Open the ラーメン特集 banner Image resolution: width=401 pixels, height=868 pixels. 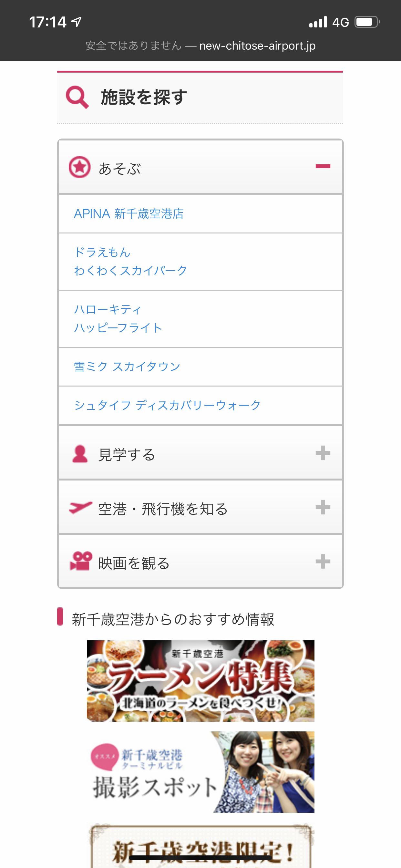pos(200,681)
